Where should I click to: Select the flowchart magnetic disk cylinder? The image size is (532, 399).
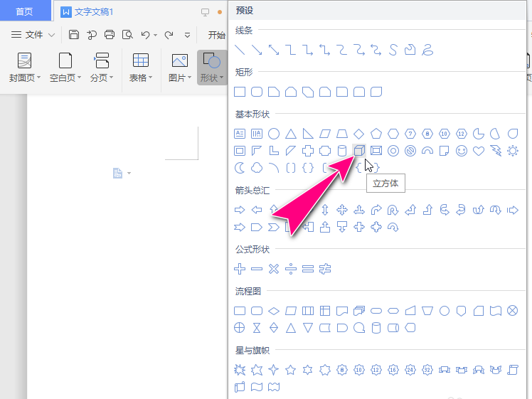pos(376,328)
